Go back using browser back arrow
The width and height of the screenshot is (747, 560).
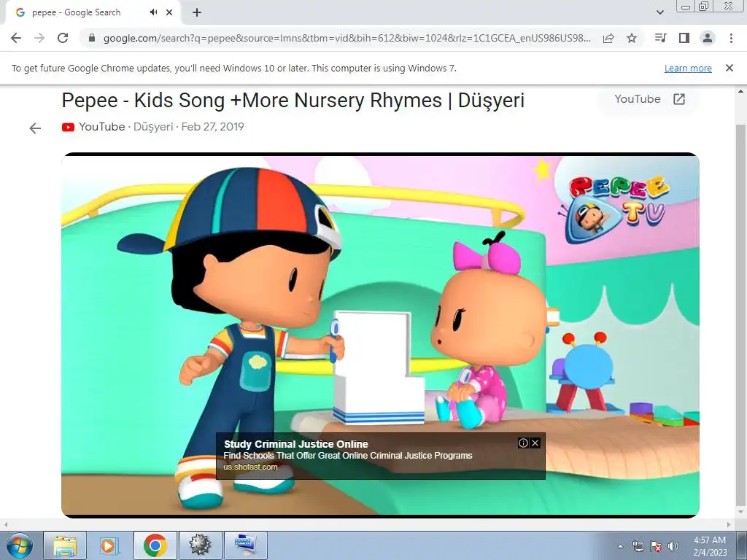coord(16,38)
